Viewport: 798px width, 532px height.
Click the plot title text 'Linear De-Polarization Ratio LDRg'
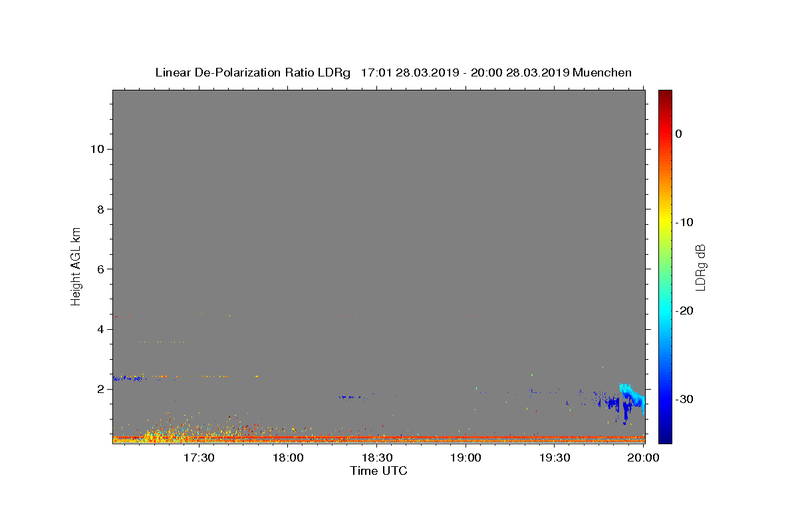(x=253, y=72)
